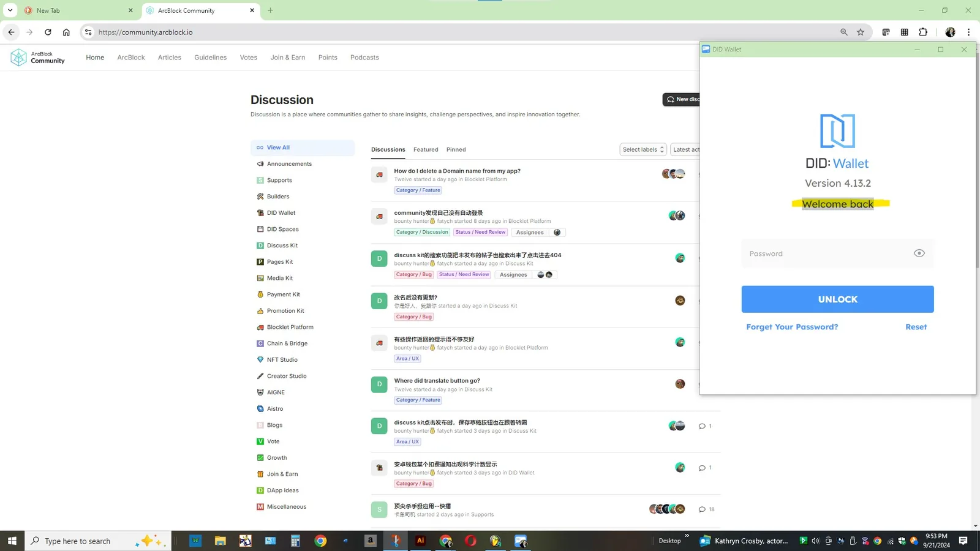This screenshot has width=980, height=551.
Task: Click the Media Kit sidebar icon
Action: 260,279
